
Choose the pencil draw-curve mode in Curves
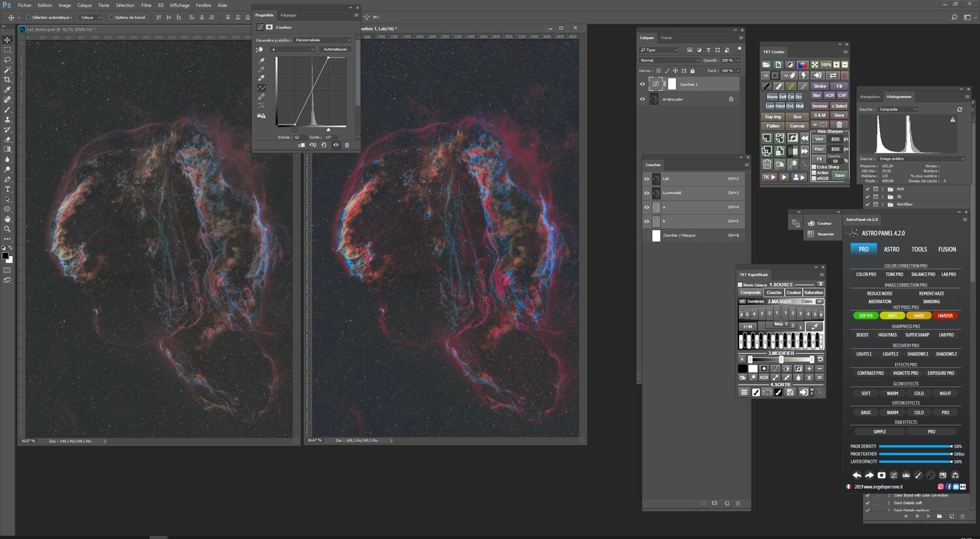tap(261, 97)
